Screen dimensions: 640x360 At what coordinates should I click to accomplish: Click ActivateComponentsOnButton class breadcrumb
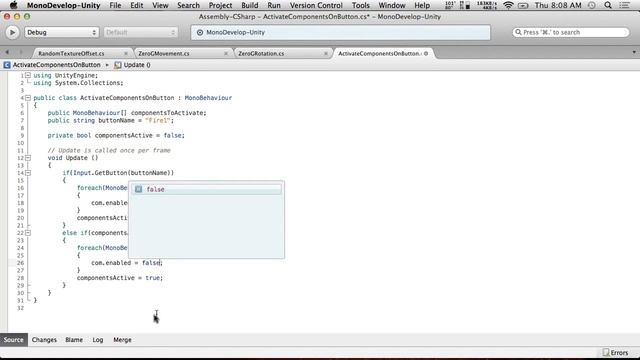[52, 65]
